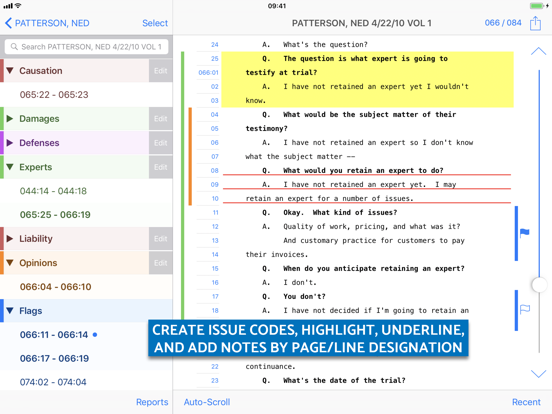This screenshot has width=552, height=414.
Task: Open the Reports link
Action: (152, 402)
